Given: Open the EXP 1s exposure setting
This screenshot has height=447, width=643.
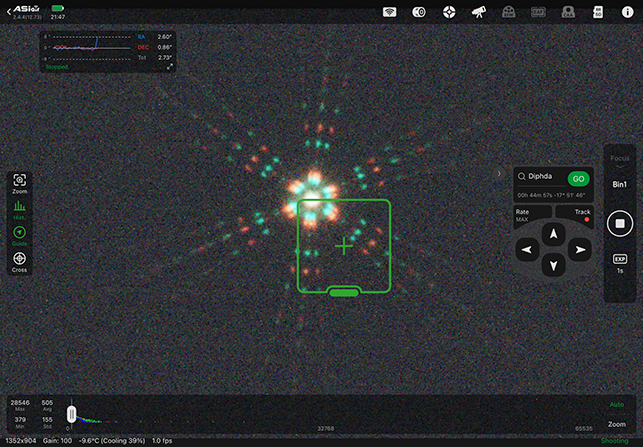Looking at the screenshot, I should pyautogui.click(x=619, y=263).
